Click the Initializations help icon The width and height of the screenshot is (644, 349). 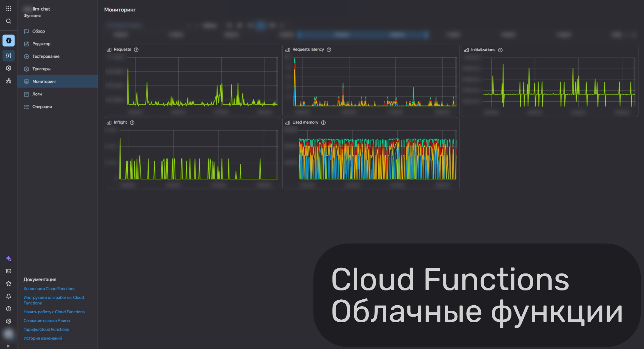click(x=500, y=50)
